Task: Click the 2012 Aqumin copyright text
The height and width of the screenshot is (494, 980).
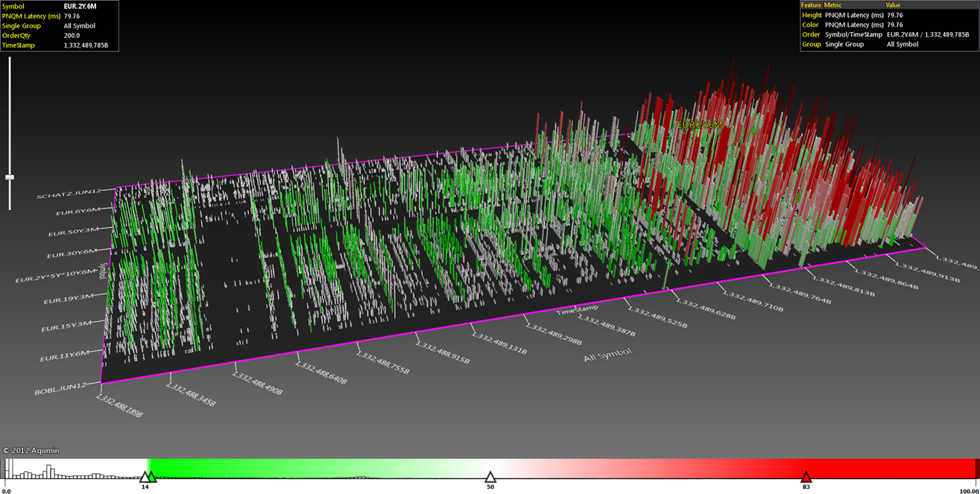Action: (x=31, y=450)
